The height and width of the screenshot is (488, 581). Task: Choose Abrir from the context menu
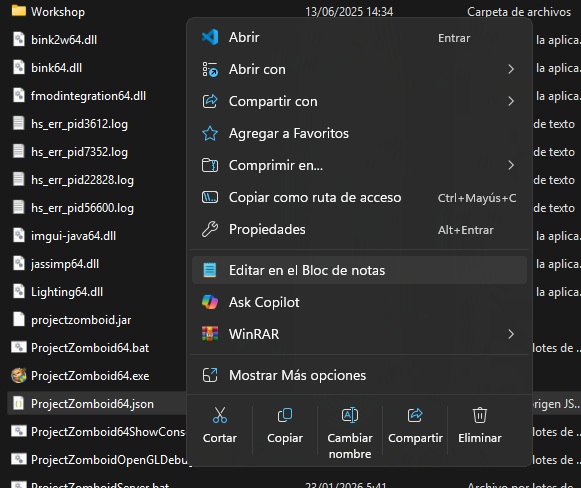(359, 37)
